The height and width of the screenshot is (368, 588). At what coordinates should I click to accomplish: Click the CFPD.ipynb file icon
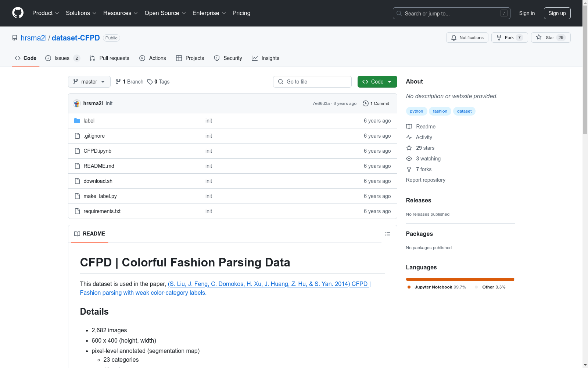click(77, 151)
